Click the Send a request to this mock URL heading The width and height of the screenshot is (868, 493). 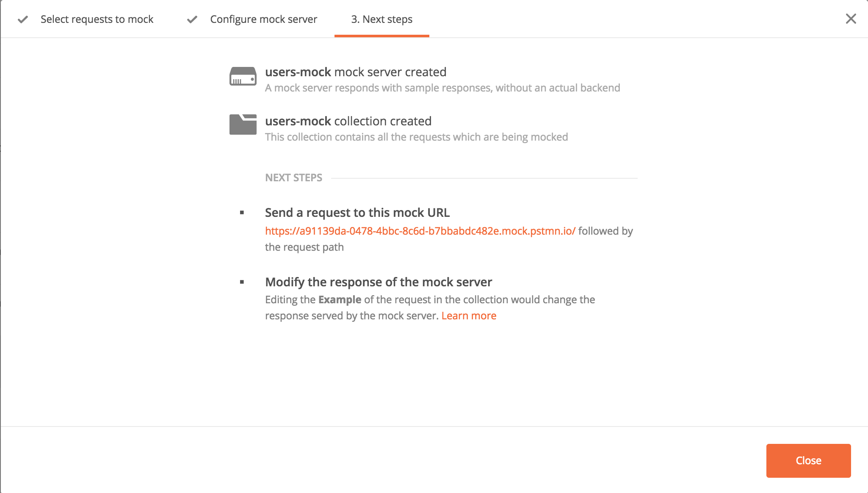pyautogui.click(x=357, y=212)
